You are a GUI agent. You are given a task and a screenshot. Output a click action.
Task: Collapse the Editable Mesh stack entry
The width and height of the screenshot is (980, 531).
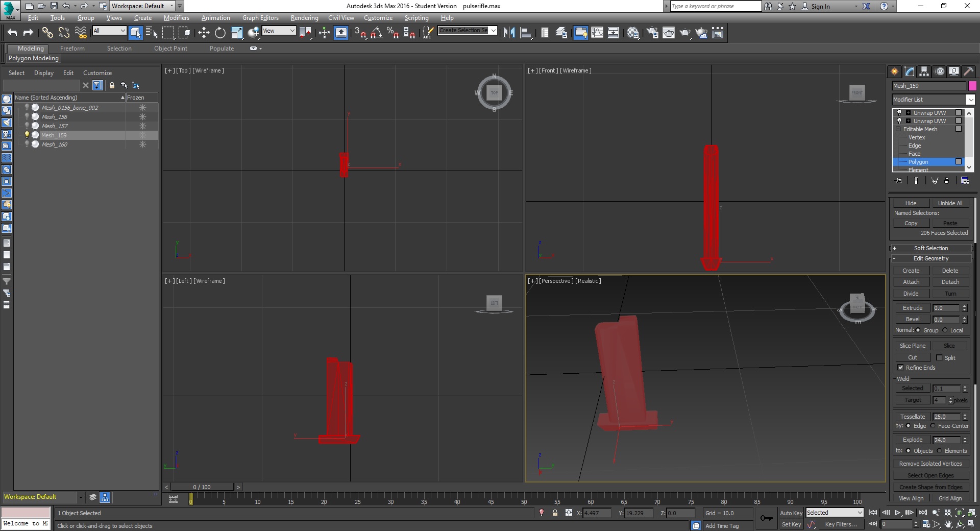(x=898, y=129)
